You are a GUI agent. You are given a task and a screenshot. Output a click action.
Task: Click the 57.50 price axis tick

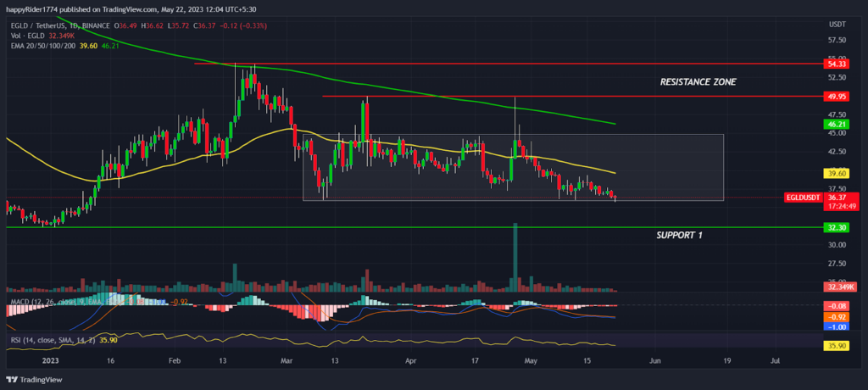836,41
